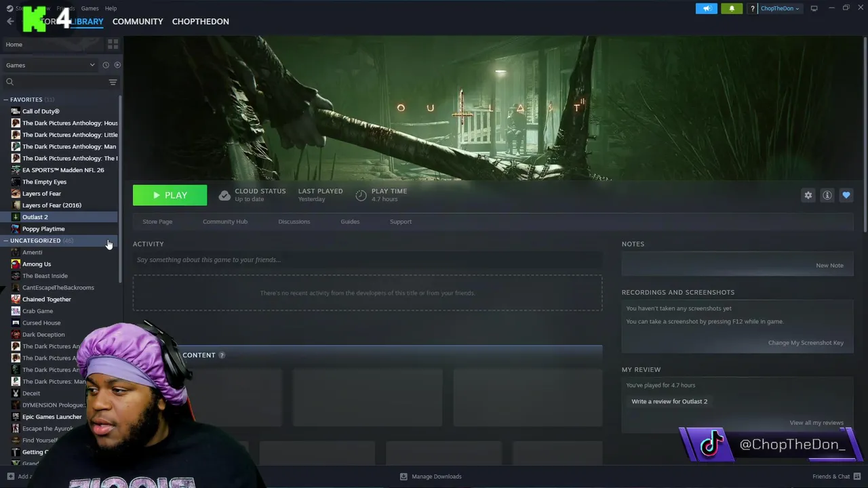Select Cursed House in list
The width and height of the screenshot is (868, 488).
(x=41, y=323)
